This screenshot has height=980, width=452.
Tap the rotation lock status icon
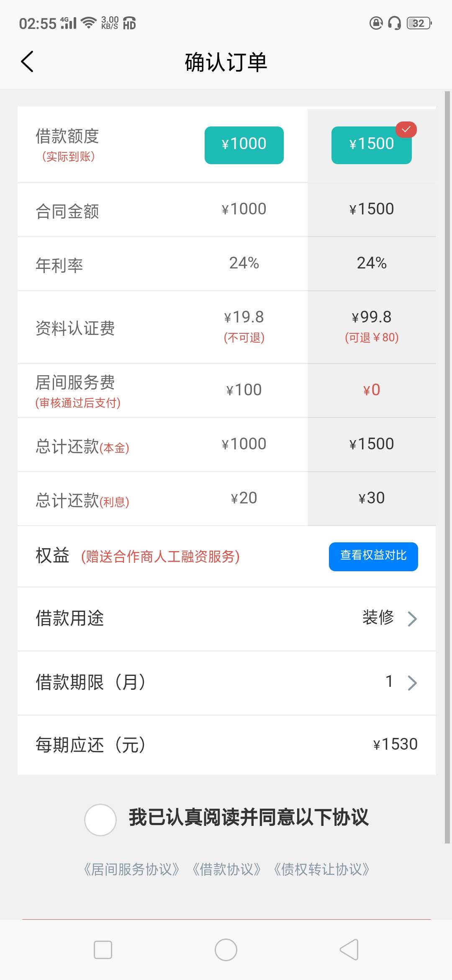coord(376,23)
